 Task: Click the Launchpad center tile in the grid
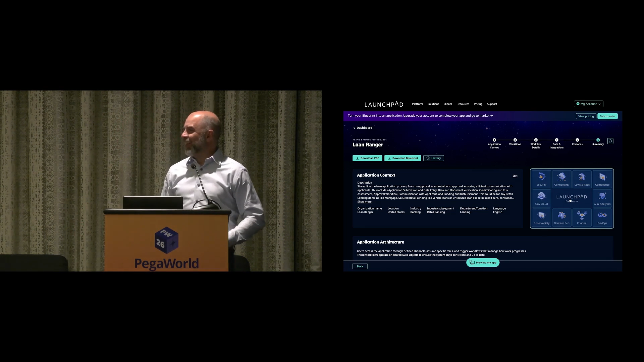[572, 198]
